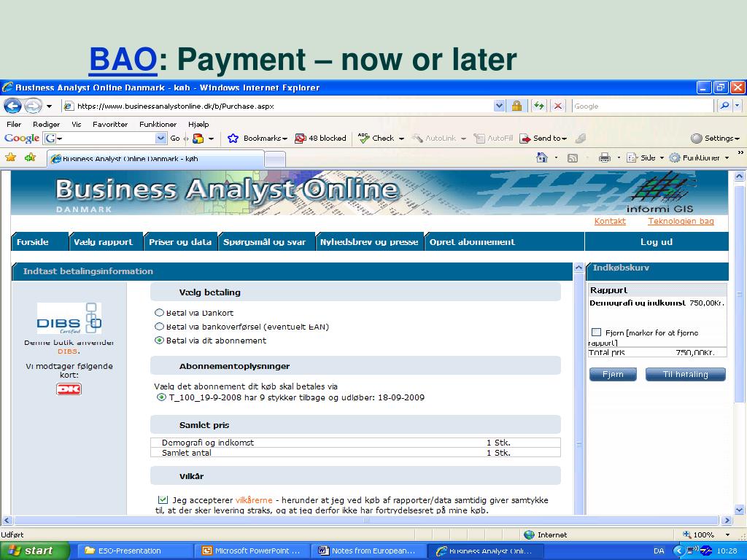Click the Dankort DK card logo

[69, 389]
